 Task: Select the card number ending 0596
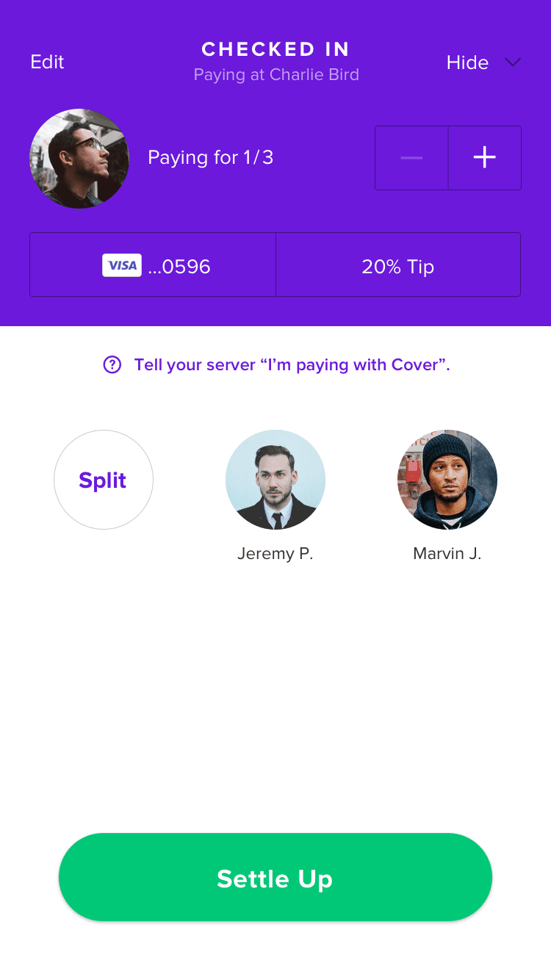tap(179, 266)
